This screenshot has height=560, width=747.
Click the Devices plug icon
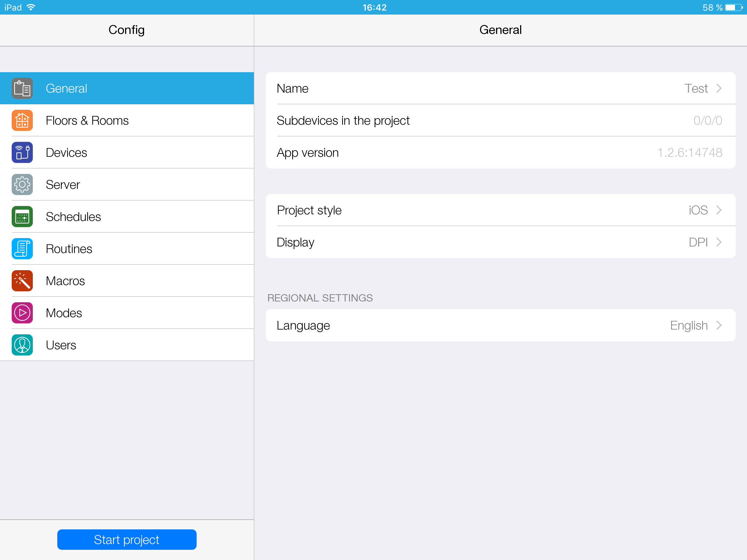click(22, 152)
